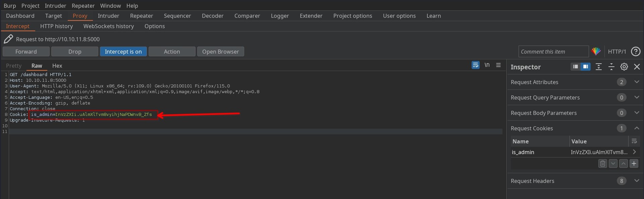The image size is (644, 199).
Task: Toggle word wrap icon in editor
Action: click(475, 65)
